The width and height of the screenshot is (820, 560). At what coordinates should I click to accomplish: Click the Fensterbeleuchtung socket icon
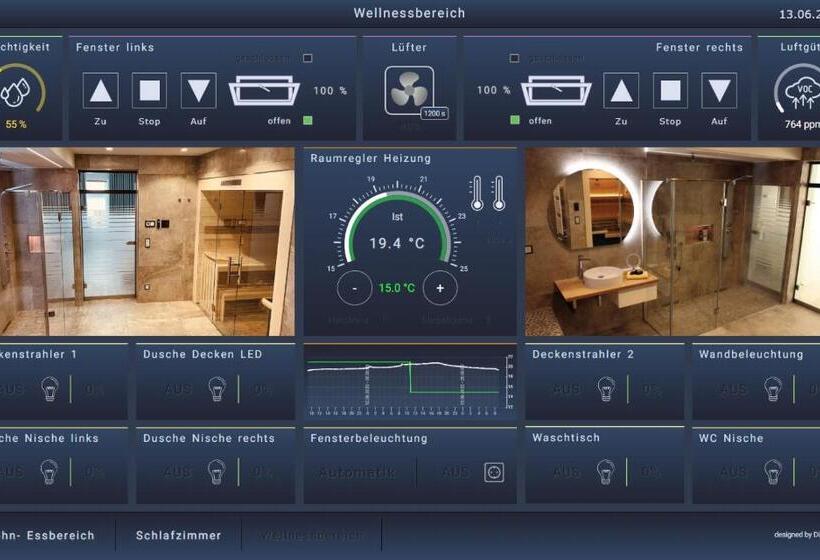click(491, 472)
